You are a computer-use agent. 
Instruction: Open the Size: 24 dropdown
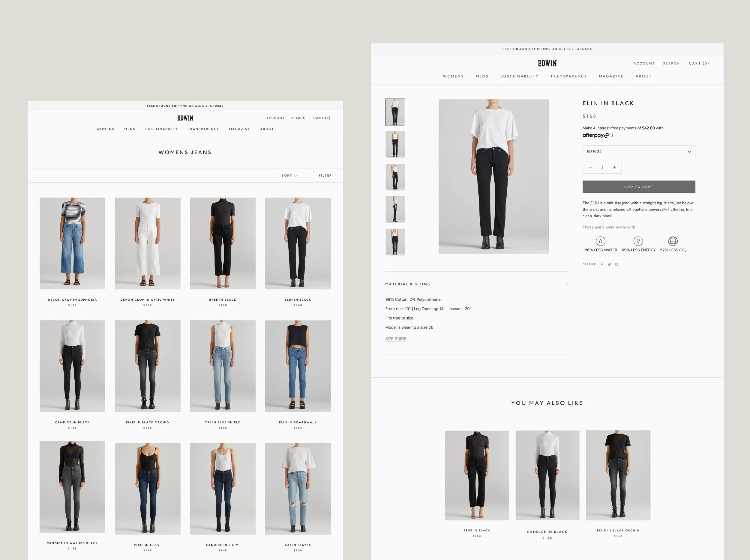639,152
